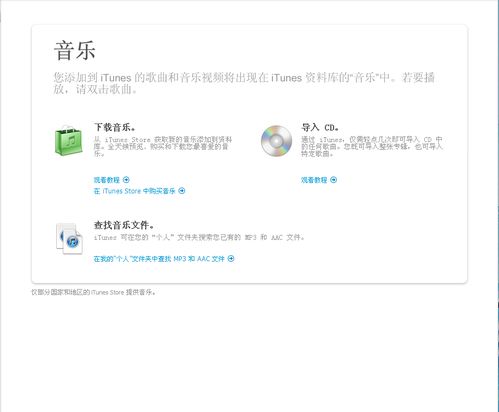Click the 音乐 page heading
This screenshot has width=499, height=412.
pos(75,51)
